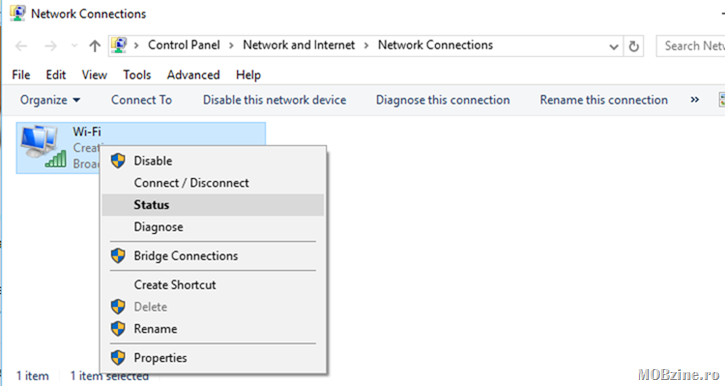Image resolution: width=725 pixels, height=386 pixels.
Task: Open the address bar history dropdown
Action: (x=614, y=47)
